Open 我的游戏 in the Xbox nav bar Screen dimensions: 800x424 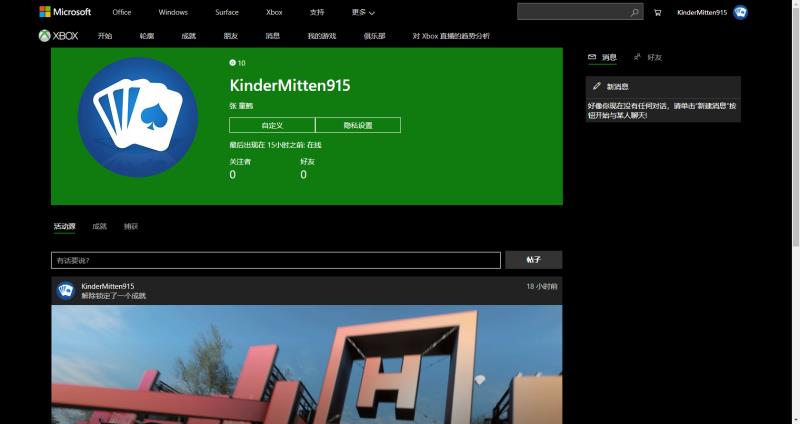pyautogui.click(x=321, y=36)
